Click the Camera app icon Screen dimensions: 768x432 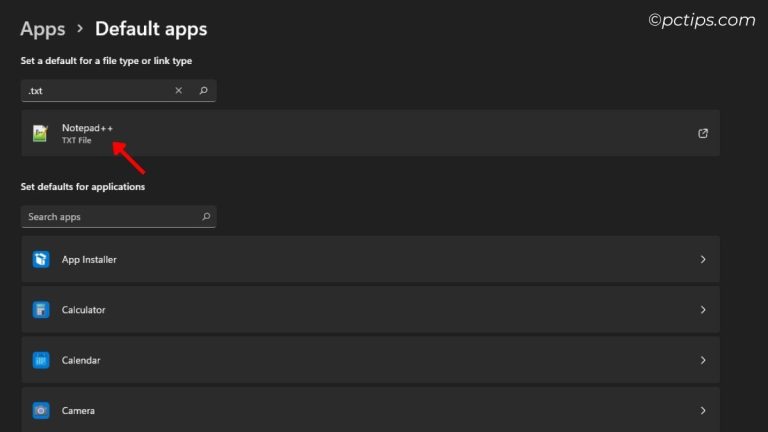41,410
